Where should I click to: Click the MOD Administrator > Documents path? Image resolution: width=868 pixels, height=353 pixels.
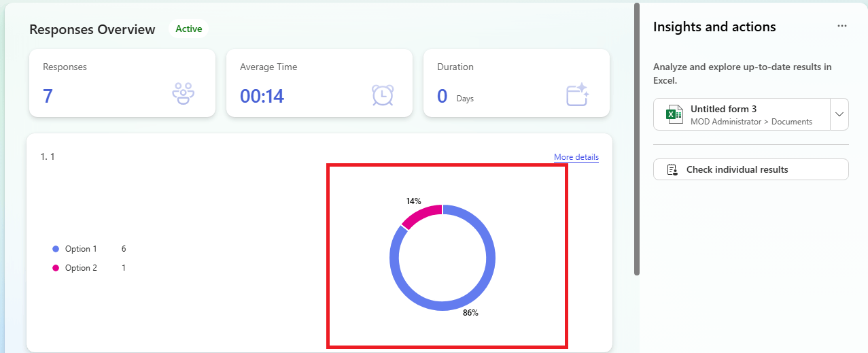tap(751, 122)
